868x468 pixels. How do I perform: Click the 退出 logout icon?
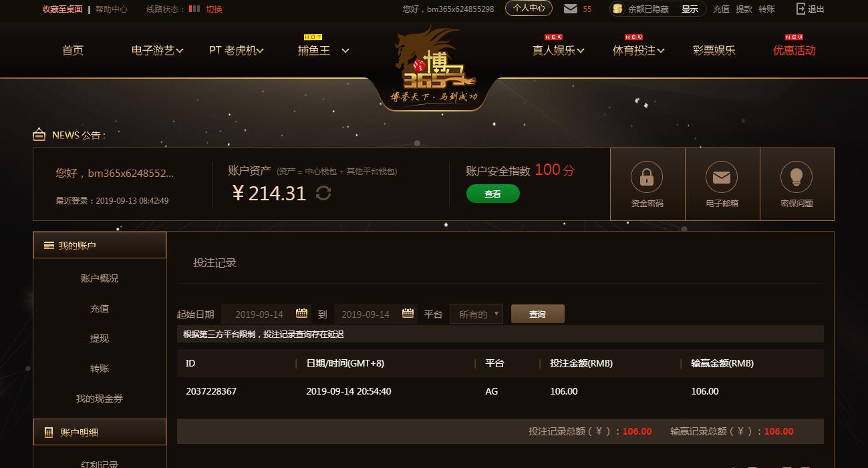pyautogui.click(x=801, y=9)
